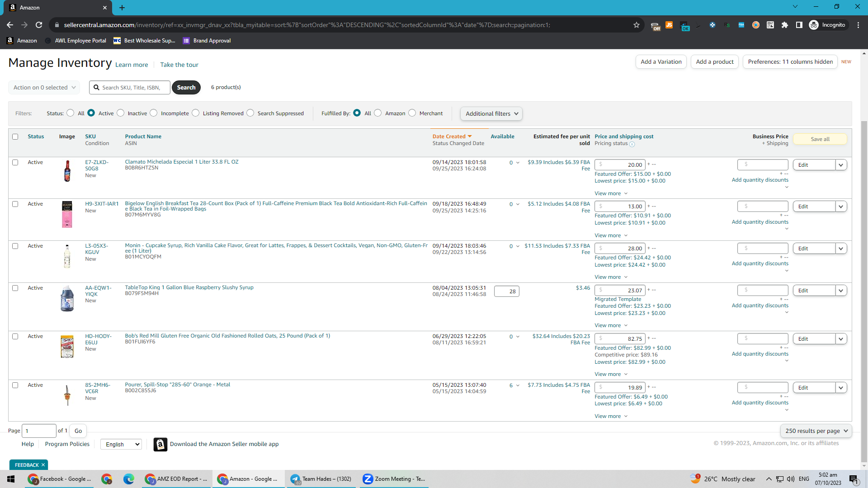The height and width of the screenshot is (488, 868).
Task: Expand available quantity chevron for Pourer row
Action: pyautogui.click(x=518, y=385)
